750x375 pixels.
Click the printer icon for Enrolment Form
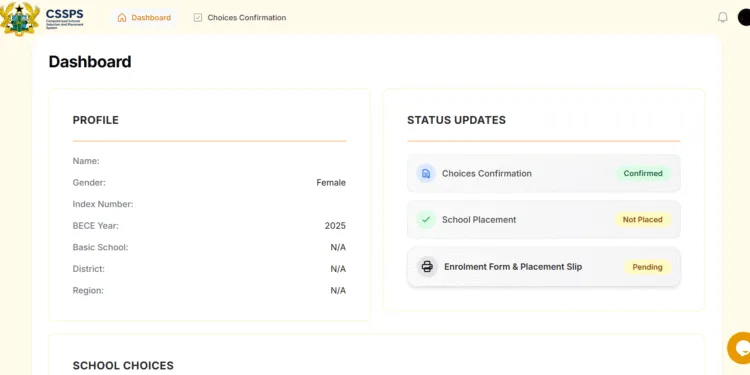(427, 266)
